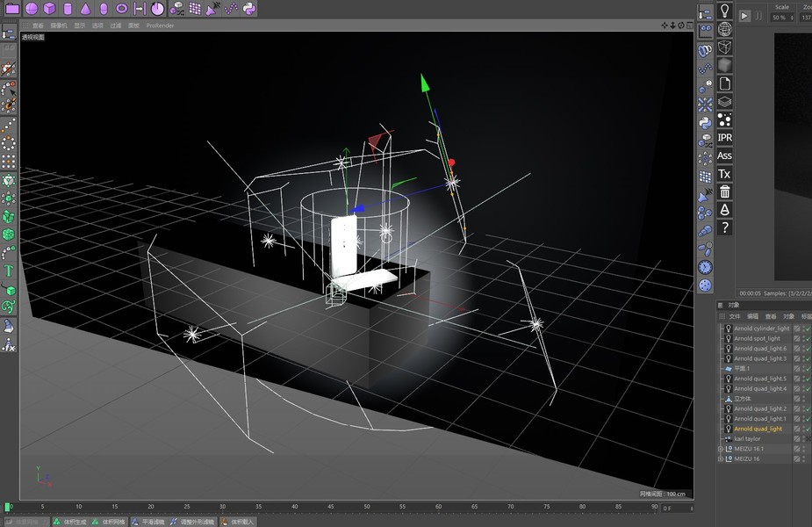Click the viewport maximize toggle icon

(x=689, y=25)
